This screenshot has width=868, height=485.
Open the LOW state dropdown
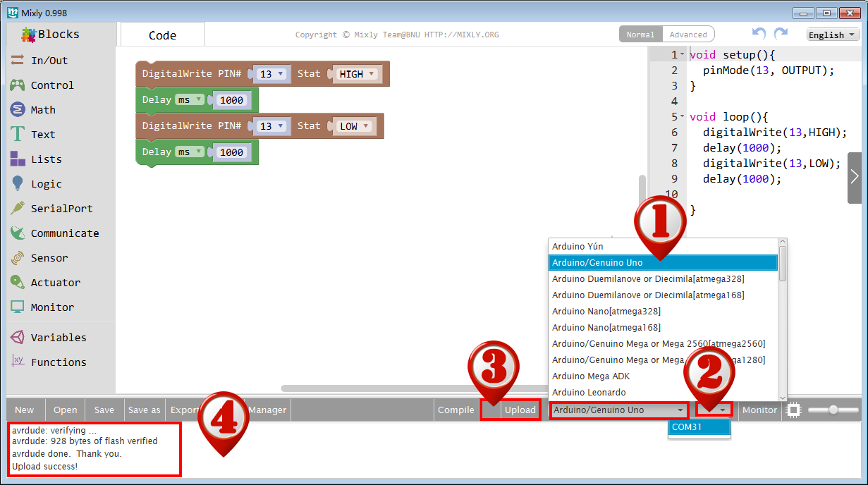tap(354, 127)
